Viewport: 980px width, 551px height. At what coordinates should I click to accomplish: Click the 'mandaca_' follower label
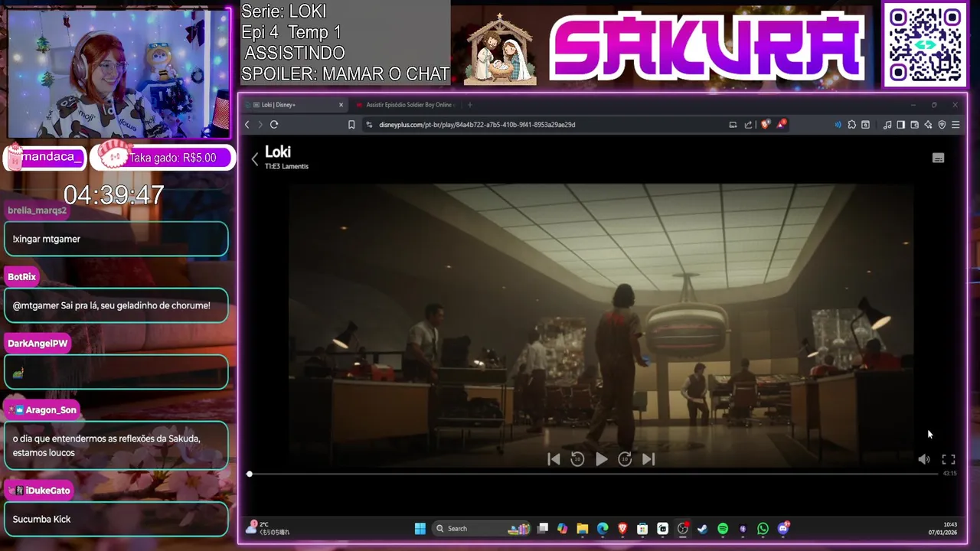pyautogui.click(x=51, y=157)
